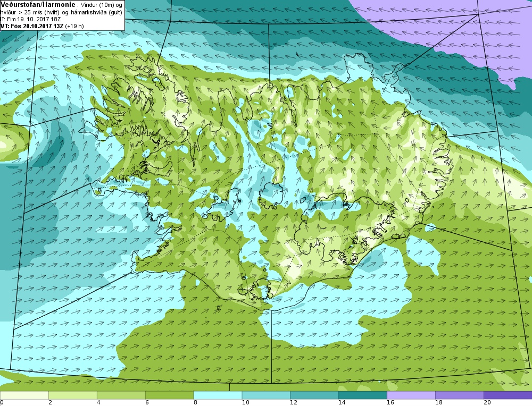
Task: Click the pale yellow 0–2 m/s legend swatch
Action: pyautogui.click(x=24, y=395)
